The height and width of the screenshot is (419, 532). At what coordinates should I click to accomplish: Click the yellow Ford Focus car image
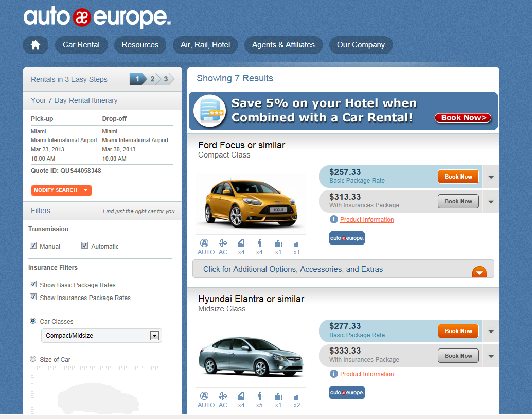251,203
